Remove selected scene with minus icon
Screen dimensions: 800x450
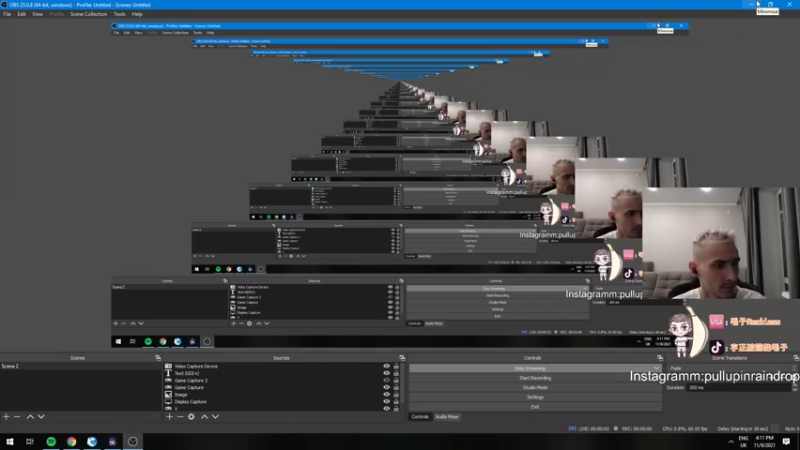coord(17,417)
